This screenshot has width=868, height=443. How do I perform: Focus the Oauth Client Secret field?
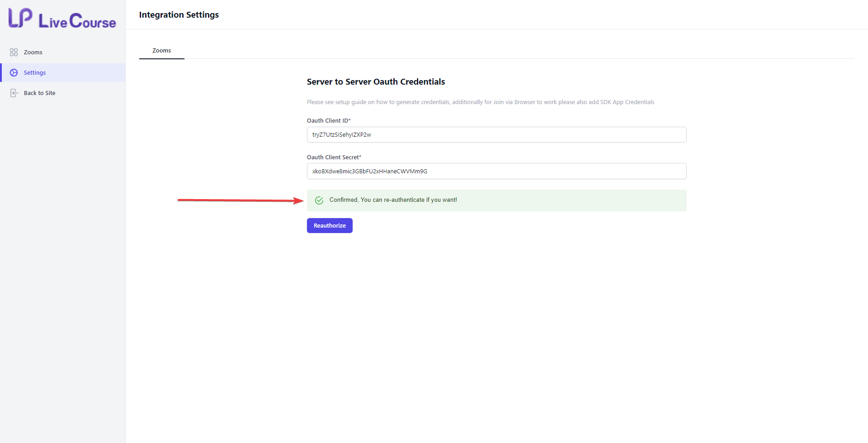[x=496, y=171]
